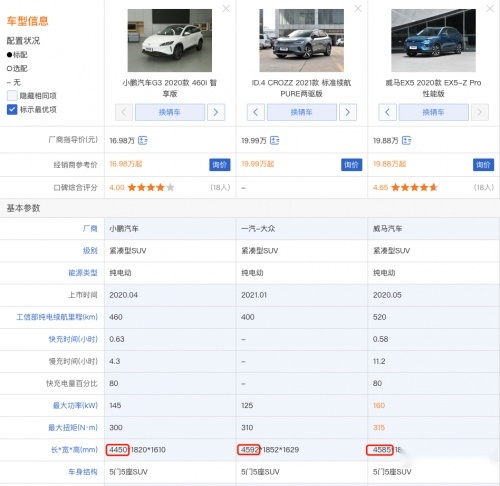Open the price detail icon beside 16.98万
Screen dimensions: 500x486
[143, 140]
